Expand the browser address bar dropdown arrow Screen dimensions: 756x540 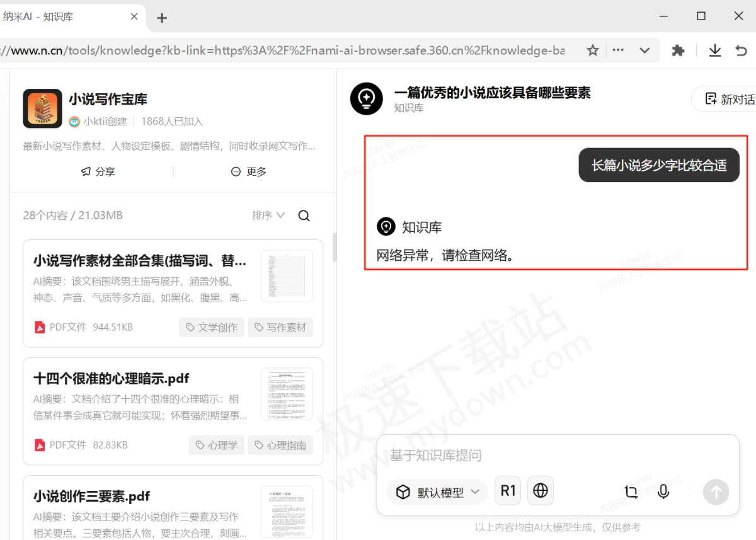[x=643, y=50]
